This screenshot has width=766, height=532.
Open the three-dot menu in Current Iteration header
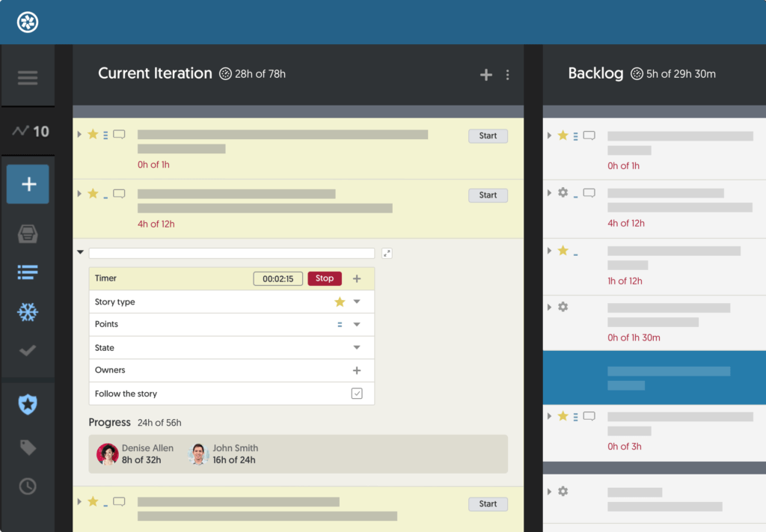(508, 75)
